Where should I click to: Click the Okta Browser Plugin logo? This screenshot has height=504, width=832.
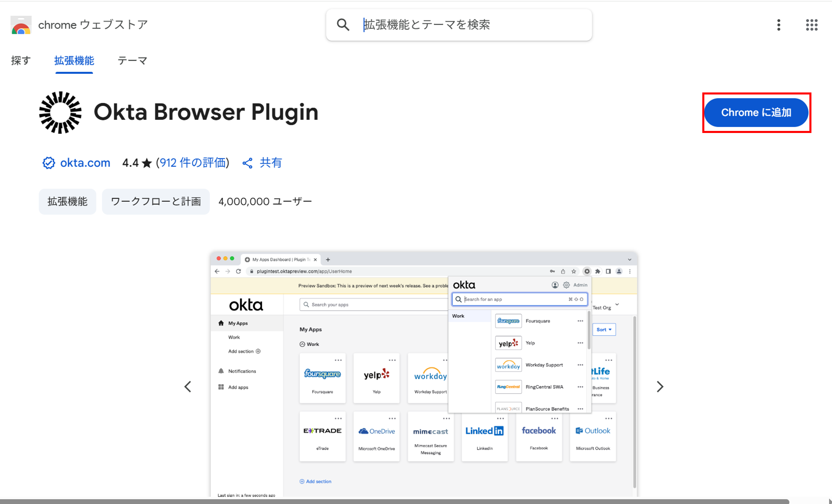coord(60,112)
